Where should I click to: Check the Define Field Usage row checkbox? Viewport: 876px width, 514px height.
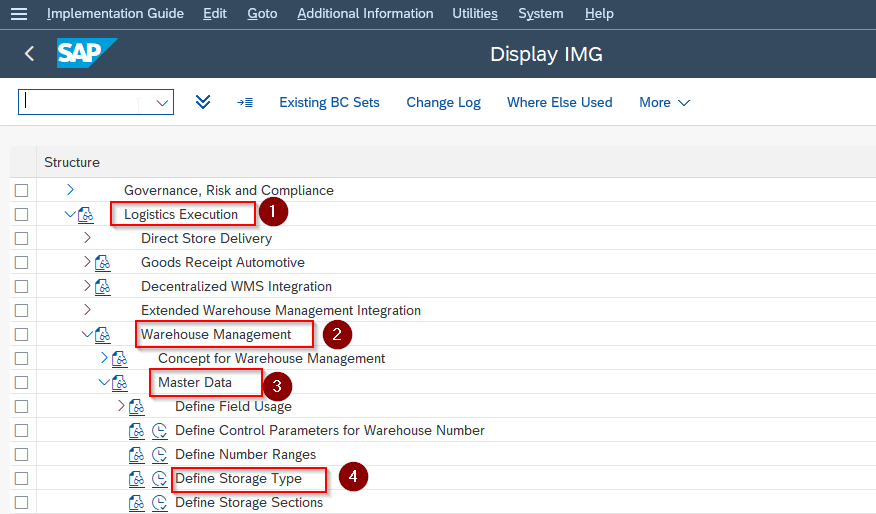[21, 407]
